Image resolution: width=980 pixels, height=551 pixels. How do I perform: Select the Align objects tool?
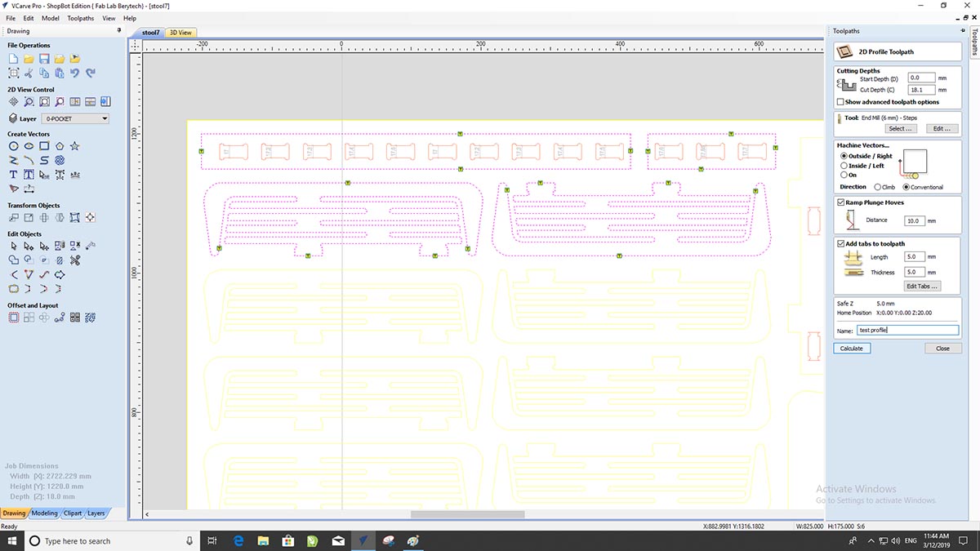point(91,218)
